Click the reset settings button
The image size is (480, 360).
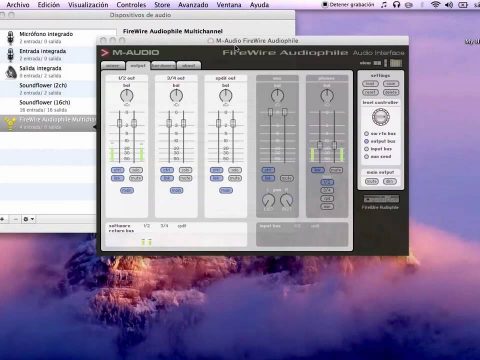coord(370,92)
